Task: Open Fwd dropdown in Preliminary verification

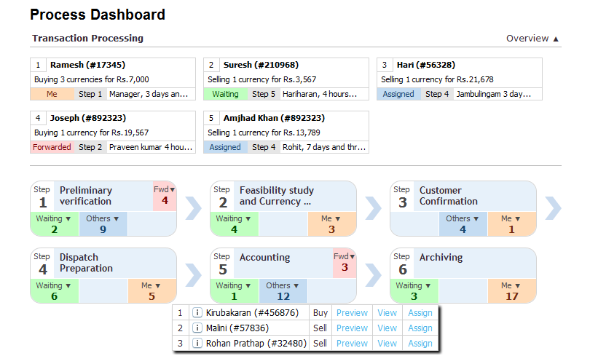Action: point(165,189)
